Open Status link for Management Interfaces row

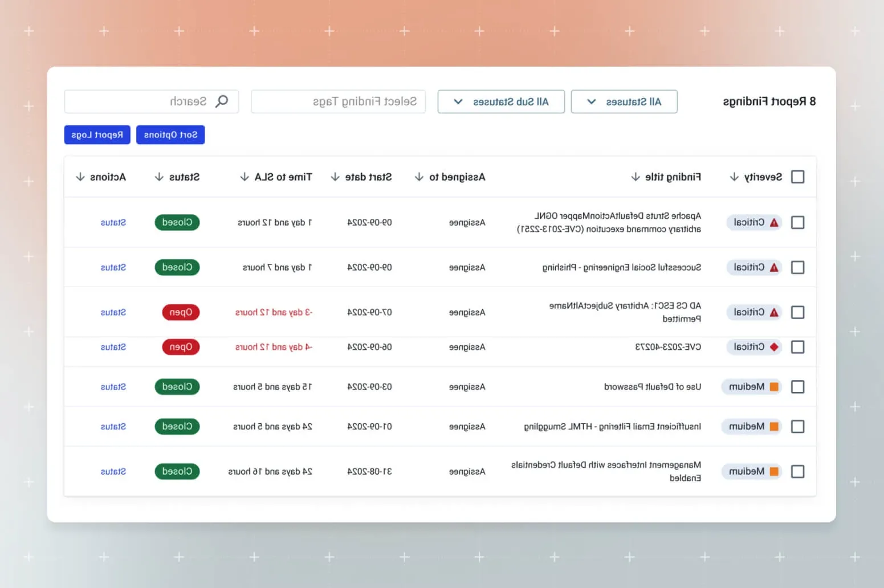click(113, 472)
